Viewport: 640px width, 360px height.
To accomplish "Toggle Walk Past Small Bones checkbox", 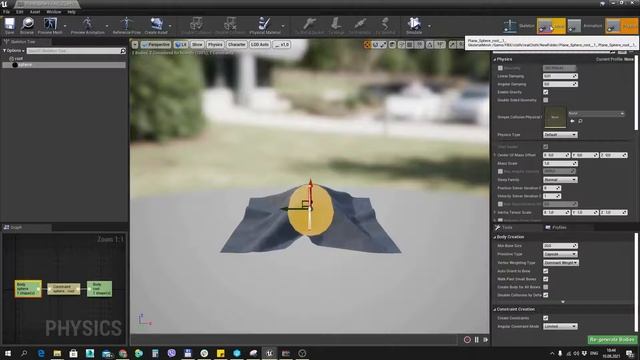I will click(x=546, y=279).
